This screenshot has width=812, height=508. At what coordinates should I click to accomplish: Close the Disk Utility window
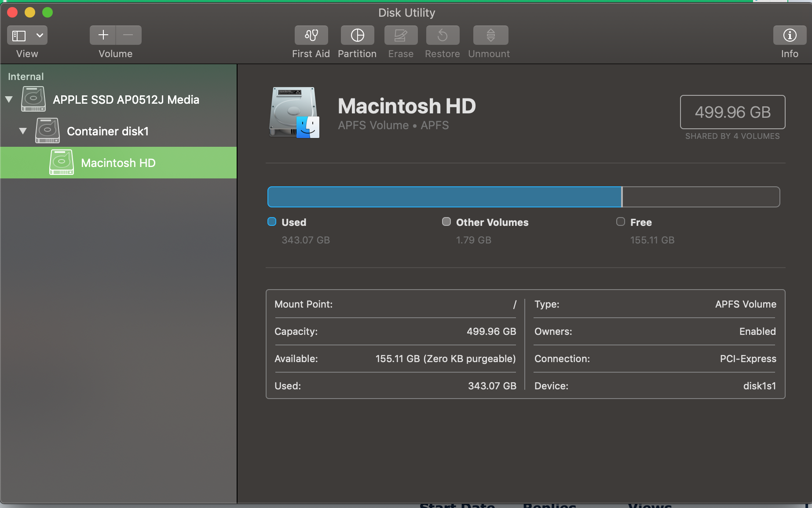click(x=12, y=12)
